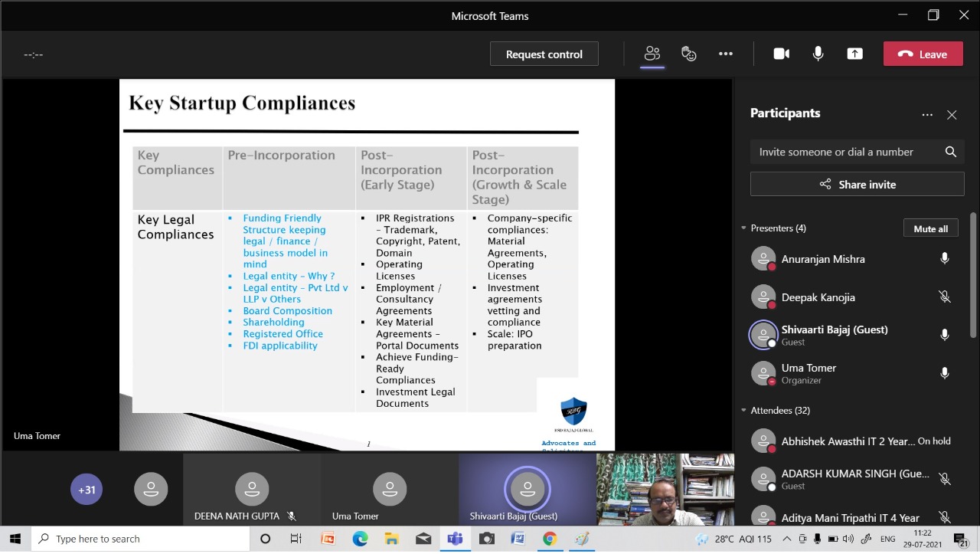Viewport: 980px width, 554px height.
Task: Click the search icon in the invite box
Action: point(950,152)
